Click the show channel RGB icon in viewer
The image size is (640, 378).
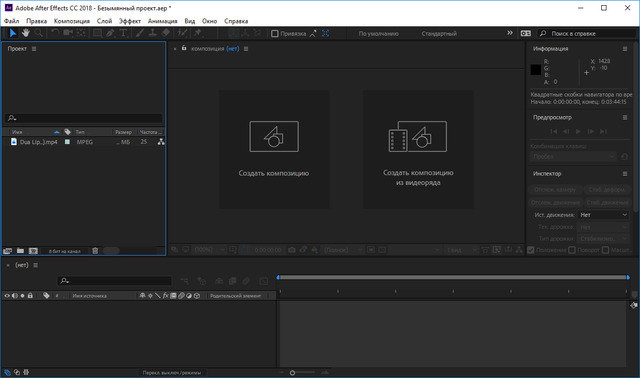[314, 250]
